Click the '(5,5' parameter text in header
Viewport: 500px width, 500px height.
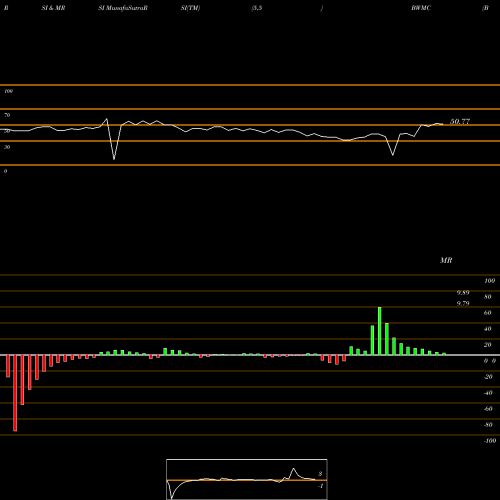pyautogui.click(x=257, y=8)
